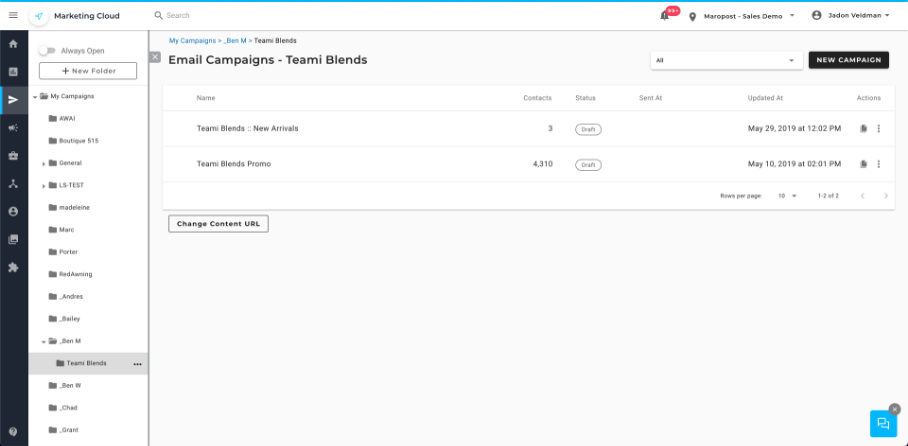Viewport: 908px width, 446px height.
Task: Click the Marketing Cloud logo icon
Action: pos(39,16)
